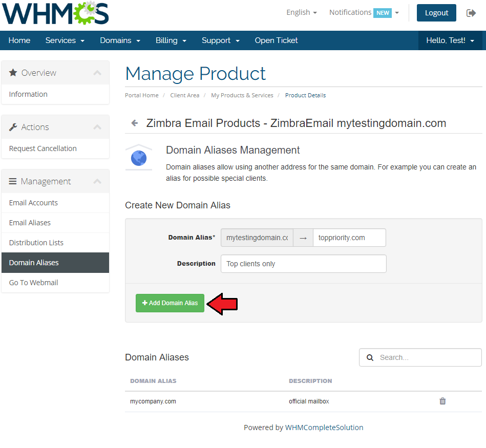Click the back arrow beside Zimbra Email Products
The width and height of the screenshot is (486, 448).
point(135,123)
